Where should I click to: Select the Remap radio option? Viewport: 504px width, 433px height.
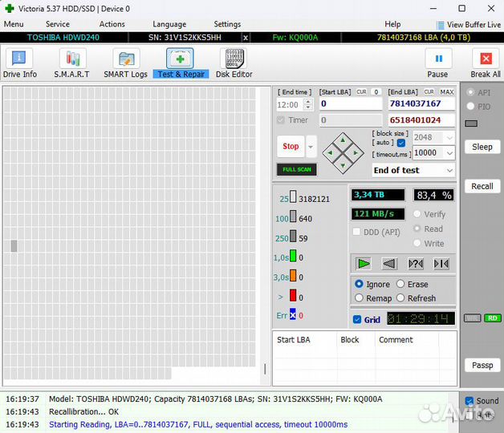[x=359, y=298]
